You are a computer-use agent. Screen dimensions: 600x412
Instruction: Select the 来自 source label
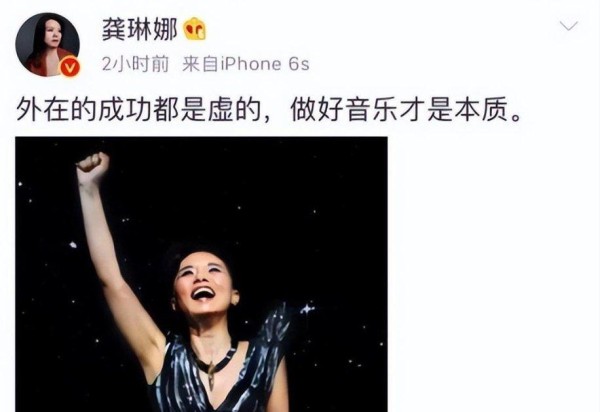[x=200, y=64]
